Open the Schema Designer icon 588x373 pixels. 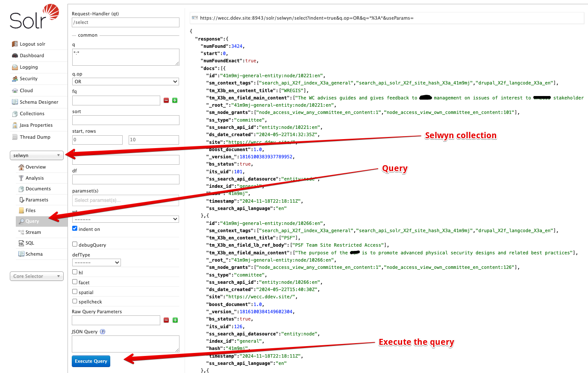15,102
